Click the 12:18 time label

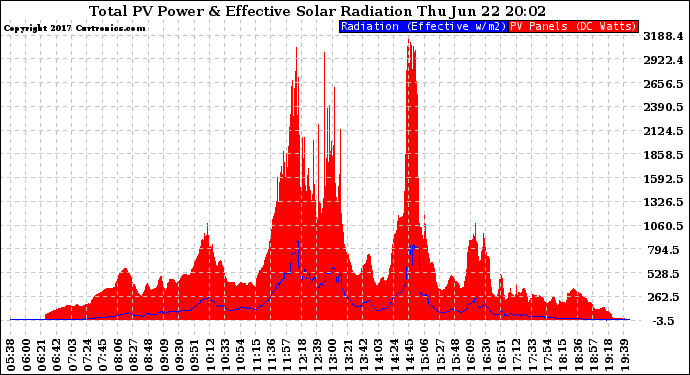click(x=302, y=355)
